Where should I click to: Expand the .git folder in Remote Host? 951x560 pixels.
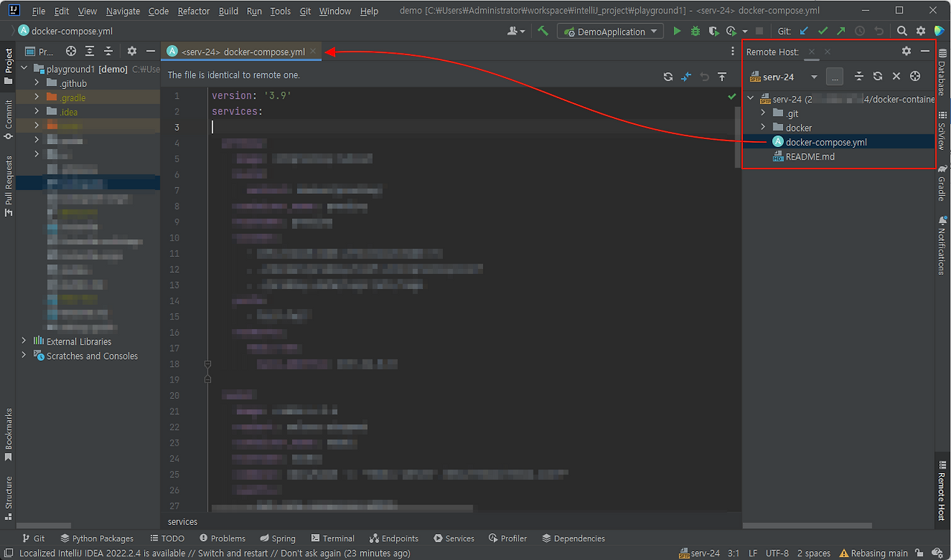[763, 113]
